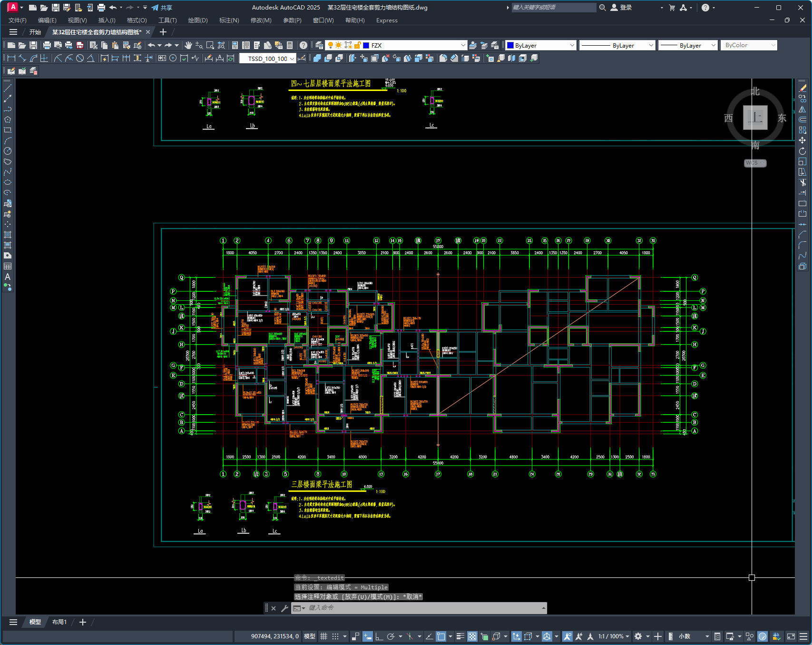This screenshot has height=645, width=812.
Task: Open the 文件(F) menu
Action: pyautogui.click(x=18, y=20)
